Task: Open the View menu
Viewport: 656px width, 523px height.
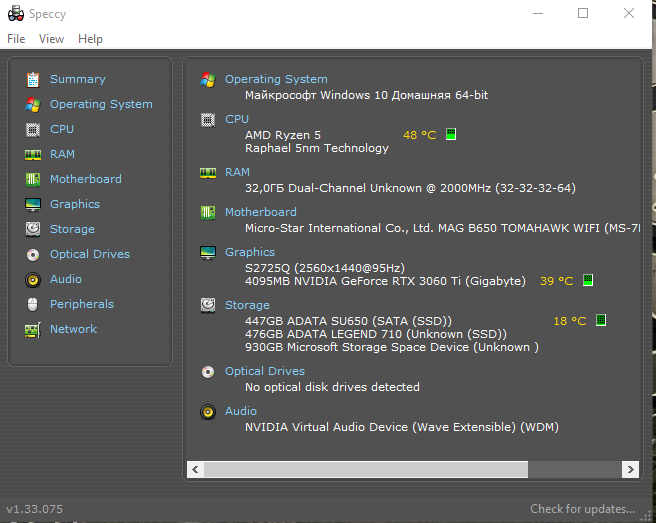Action: pyautogui.click(x=51, y=39)
